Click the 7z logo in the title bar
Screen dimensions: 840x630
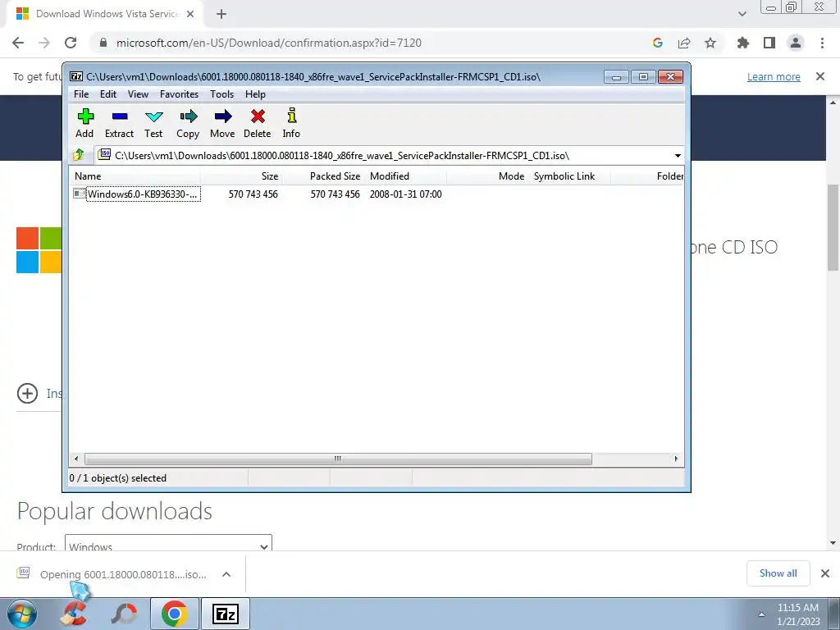tap(76, 76)
